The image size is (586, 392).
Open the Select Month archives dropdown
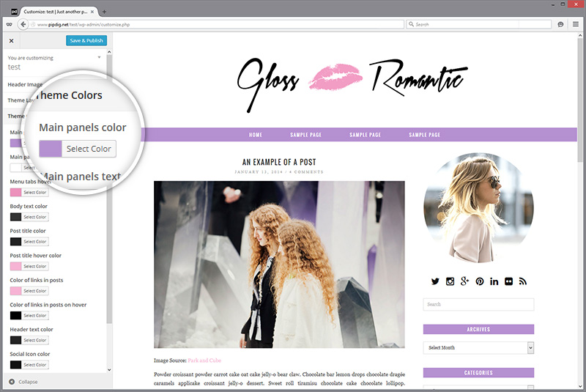[x=478, y=347]
